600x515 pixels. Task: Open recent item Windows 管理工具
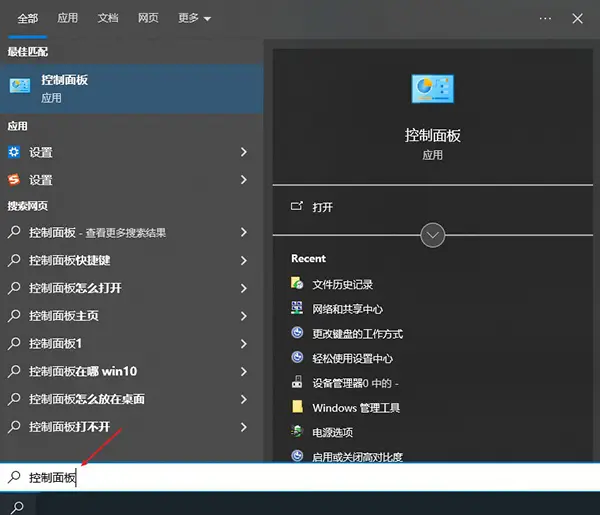click(x=356, y=408)
